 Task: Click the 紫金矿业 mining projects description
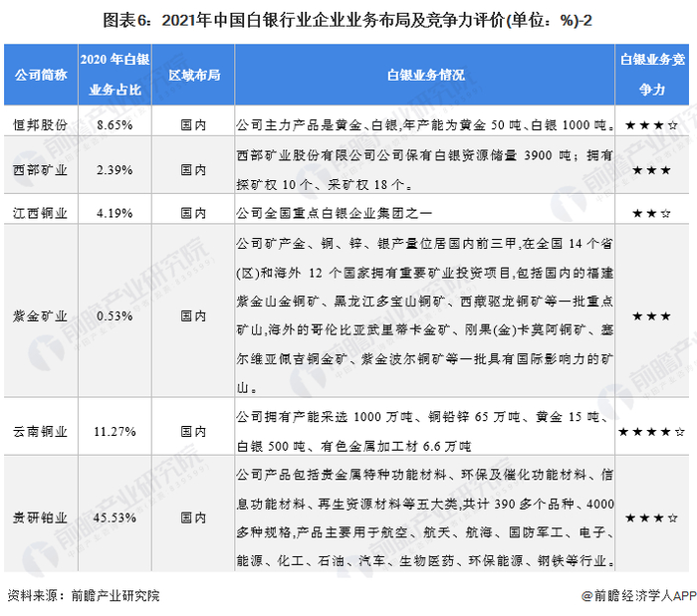tap(424, 315)
